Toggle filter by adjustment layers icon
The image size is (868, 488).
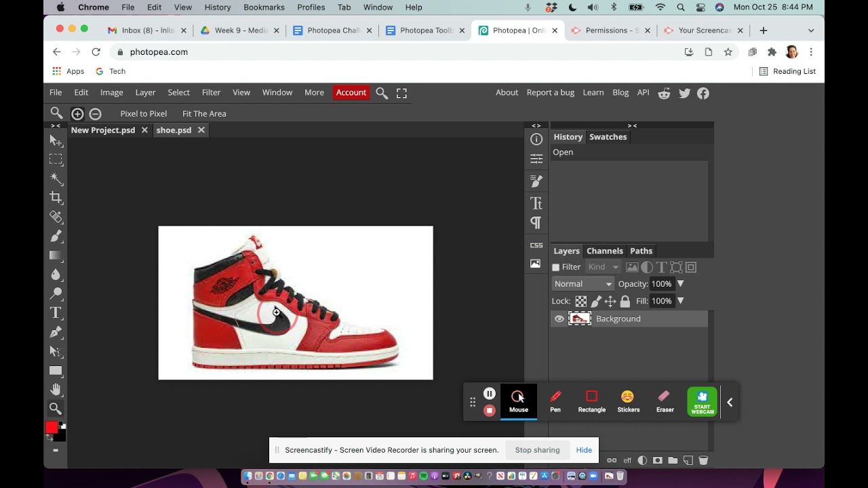click(647, 267)
